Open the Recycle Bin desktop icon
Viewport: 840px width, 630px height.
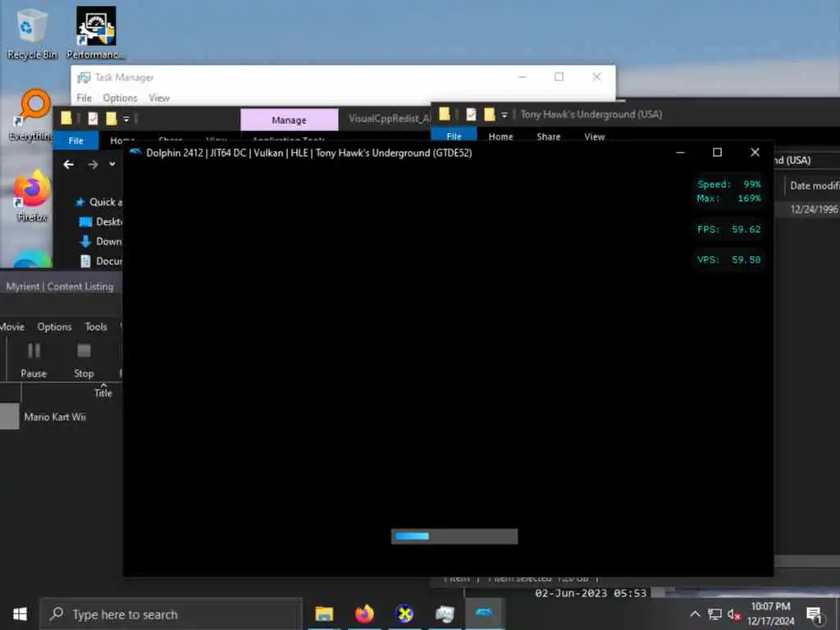coord(31,33)
